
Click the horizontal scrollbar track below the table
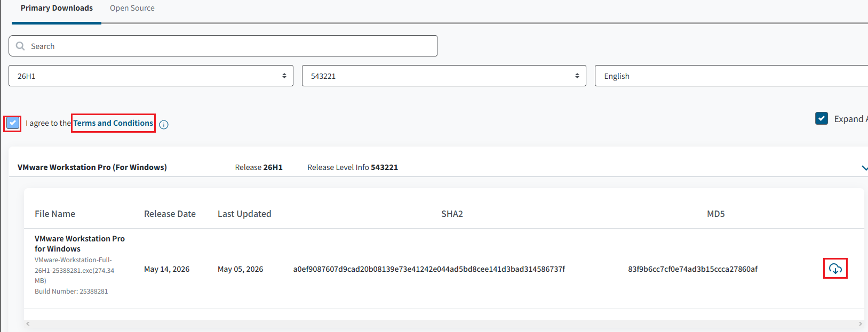[444, 323]
